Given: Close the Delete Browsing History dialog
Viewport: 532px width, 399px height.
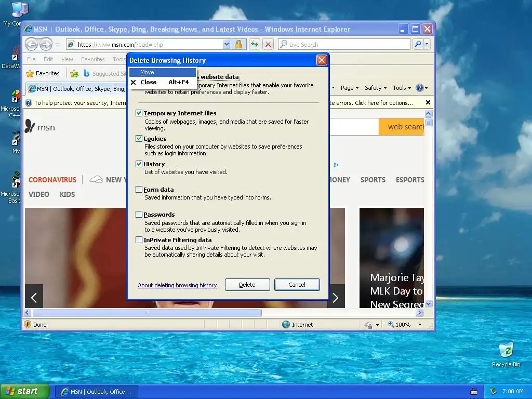Looking at the screenshot, I should point(321,60).
